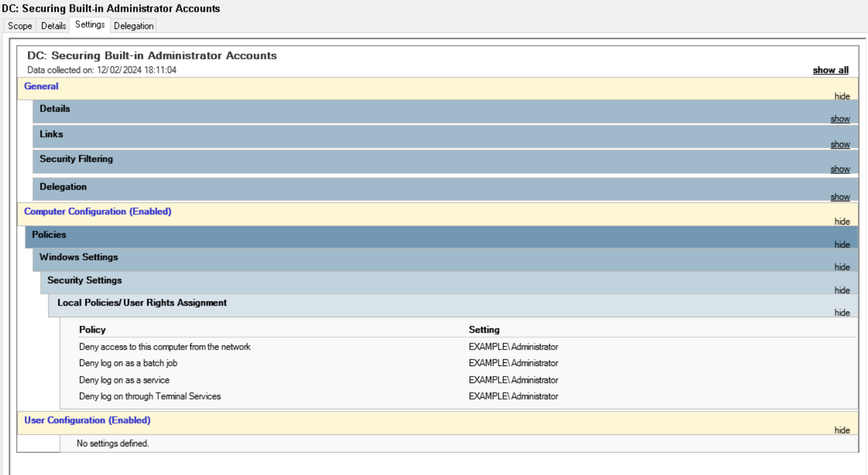
Task: Hide the Windows Settings section
Action: coord(842,267)
